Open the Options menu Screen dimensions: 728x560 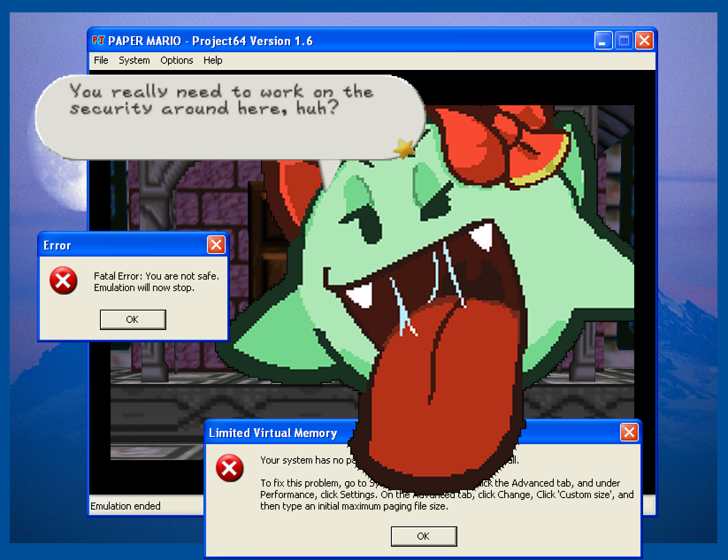(x=176, y=61)
